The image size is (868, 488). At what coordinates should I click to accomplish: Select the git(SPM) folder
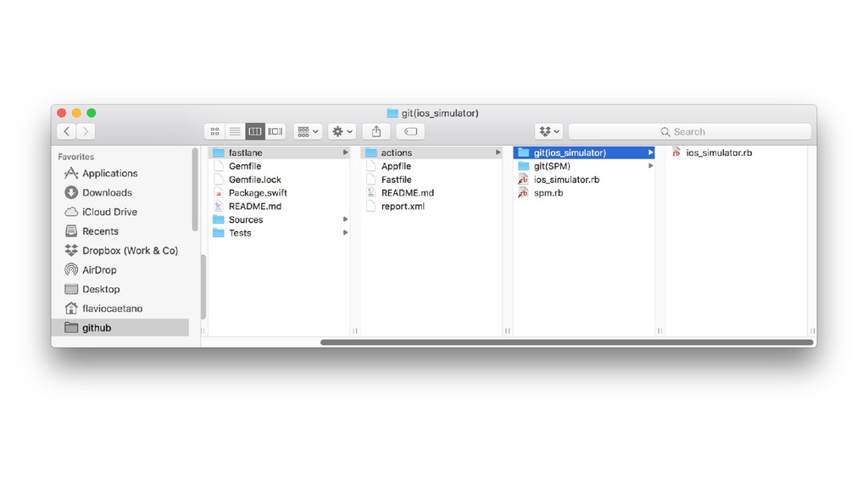pyautogui.click(x=584, y=166)
